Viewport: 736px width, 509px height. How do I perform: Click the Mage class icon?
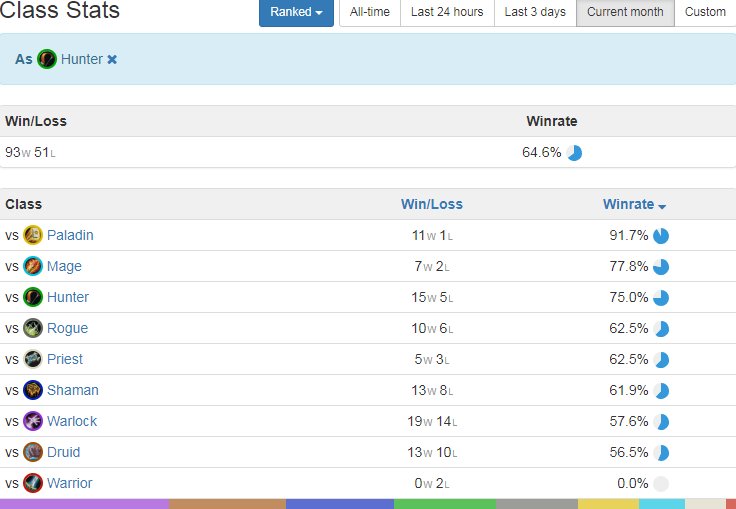[x=33, y=266]
